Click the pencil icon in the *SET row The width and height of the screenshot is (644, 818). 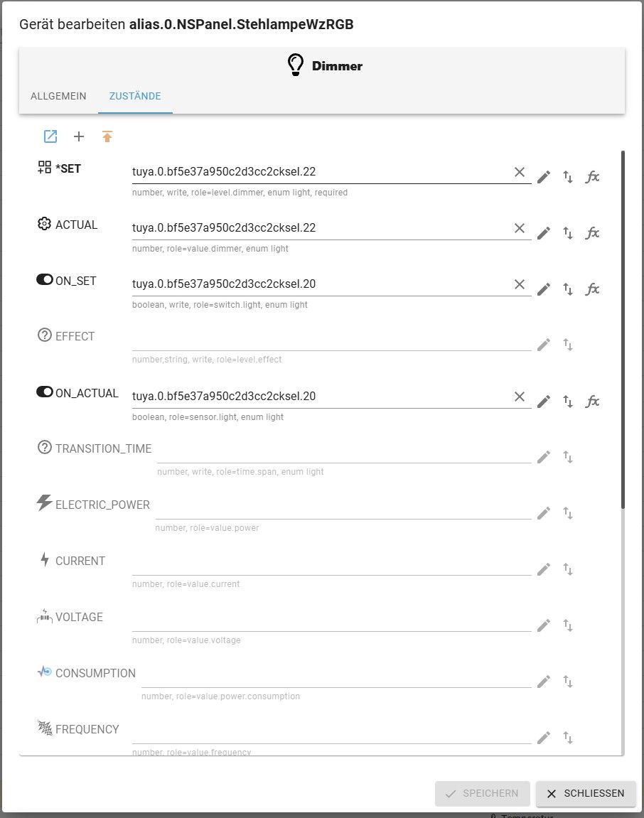tap(544, 177)
